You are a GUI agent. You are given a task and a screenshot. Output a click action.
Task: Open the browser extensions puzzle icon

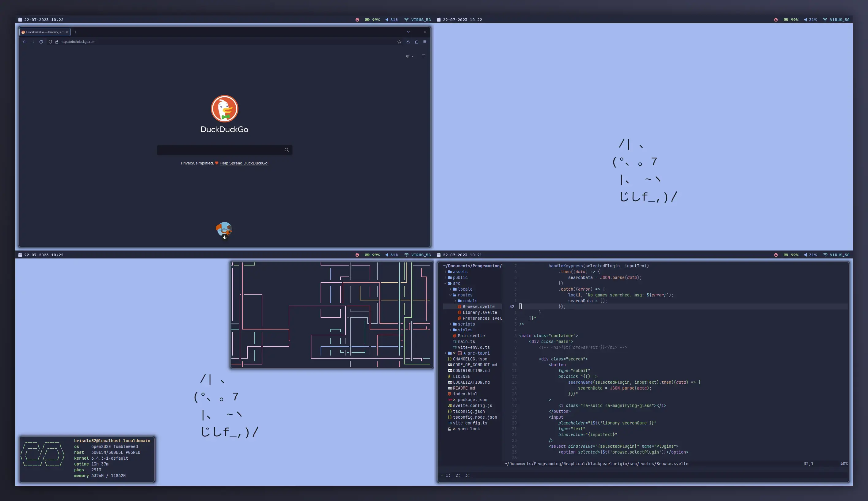417,42
